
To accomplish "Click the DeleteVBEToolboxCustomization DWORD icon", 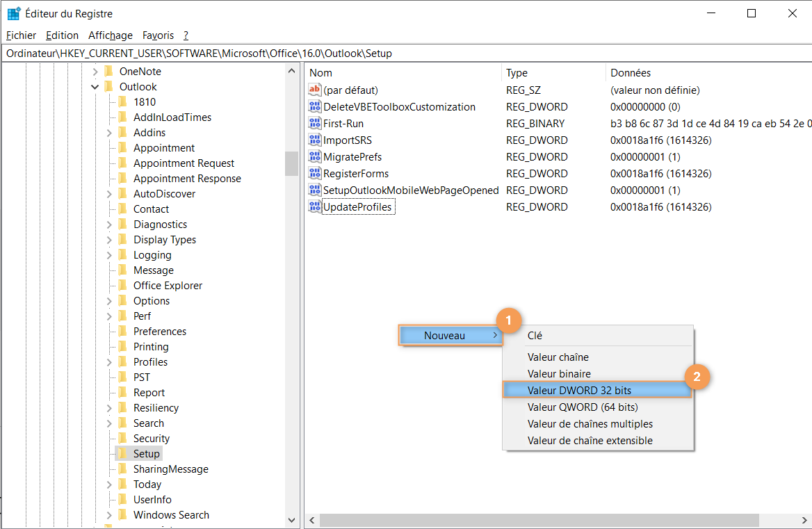I will [x=314, y=106].
